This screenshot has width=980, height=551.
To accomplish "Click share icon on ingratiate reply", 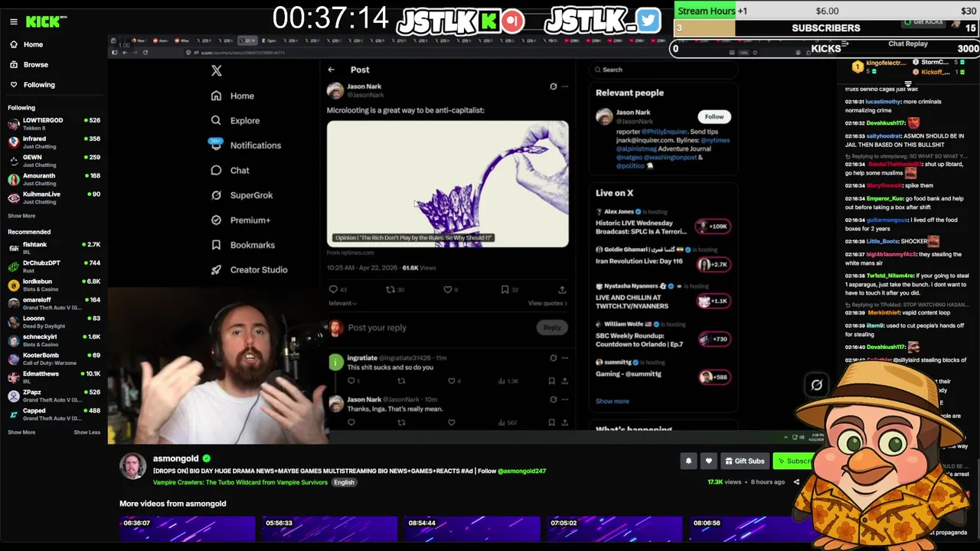I will point(565,380).
